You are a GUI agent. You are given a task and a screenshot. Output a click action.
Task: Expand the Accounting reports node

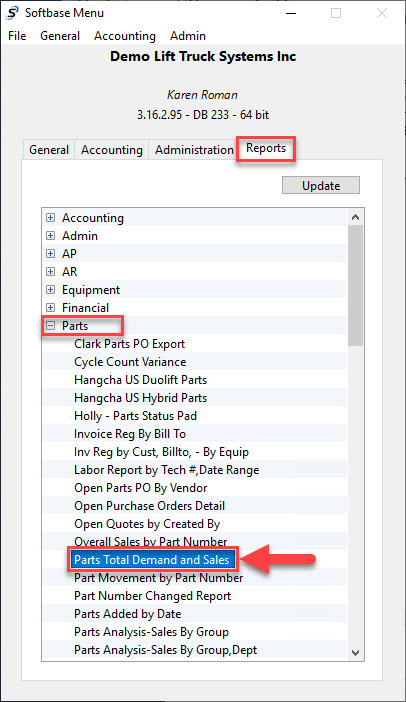[x=51, y=218]
